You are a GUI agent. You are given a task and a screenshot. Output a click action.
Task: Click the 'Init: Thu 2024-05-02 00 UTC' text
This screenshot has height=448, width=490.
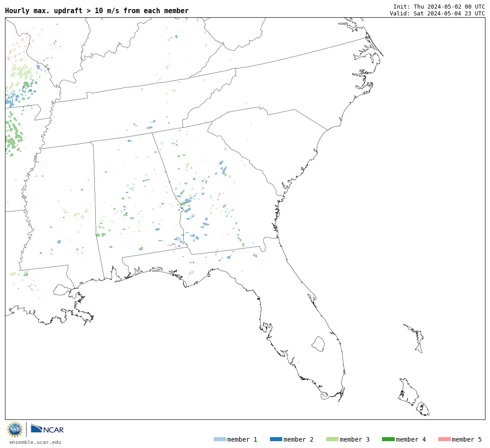click(439, 6)
